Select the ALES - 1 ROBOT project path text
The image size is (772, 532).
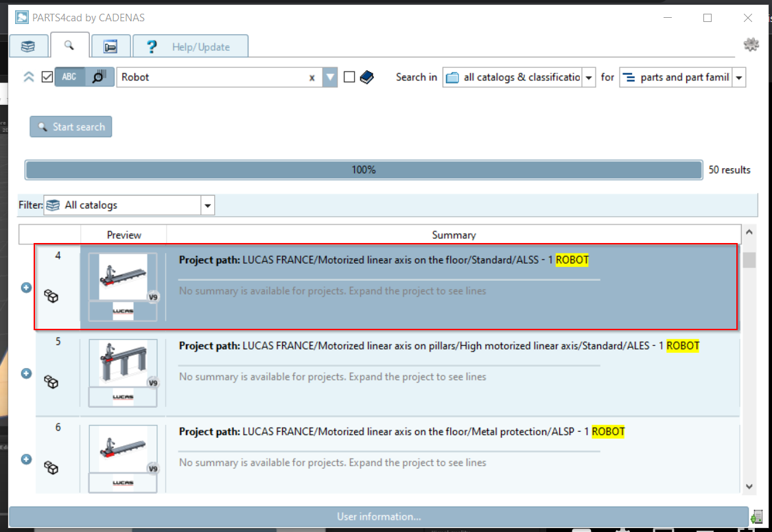439,346
